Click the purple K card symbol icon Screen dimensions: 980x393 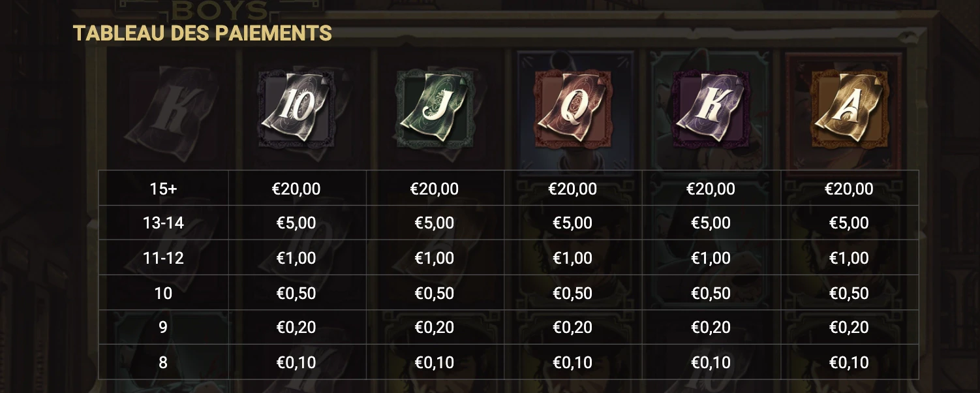click(x=711, y=109)
